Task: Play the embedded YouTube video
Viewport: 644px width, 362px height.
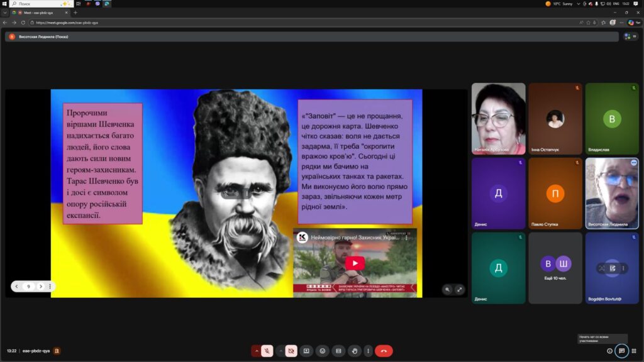Action: (x=355, y=263)
